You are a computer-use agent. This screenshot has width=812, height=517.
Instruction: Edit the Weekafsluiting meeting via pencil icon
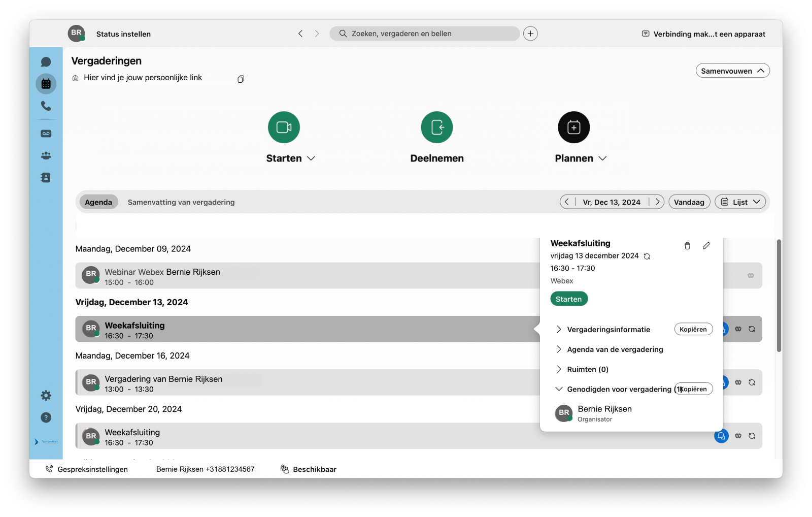[706, 246]
